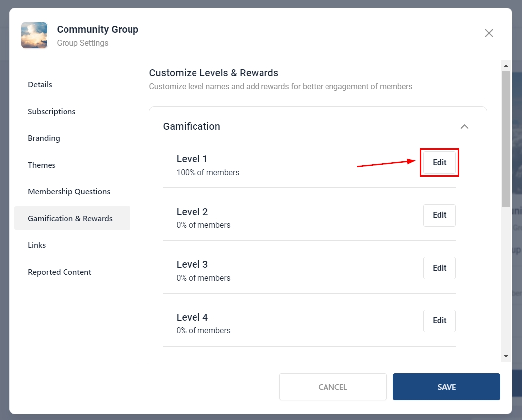The height and width of the screenshot is (420, 522).
Task: Cancel the group settings changes
Action: click(x=332, y=387)
